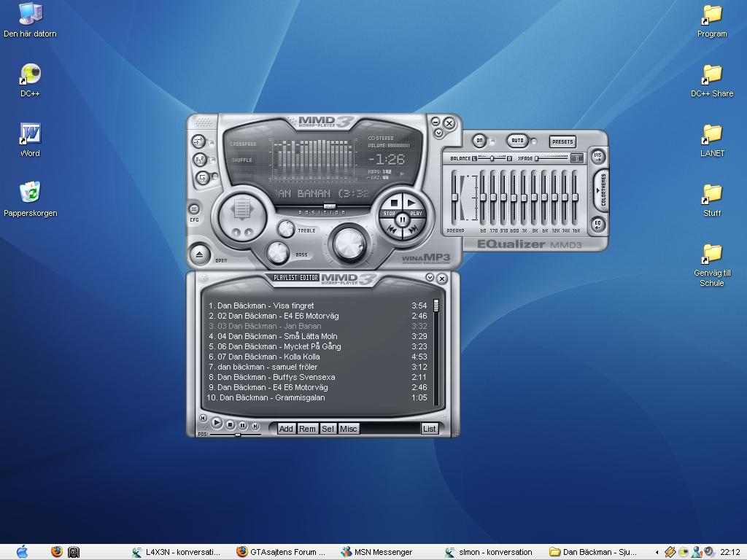747x560 pixels.
Task: Select playlist track 2 E4 E6 Motorväg
Action: tap(317, 316)
